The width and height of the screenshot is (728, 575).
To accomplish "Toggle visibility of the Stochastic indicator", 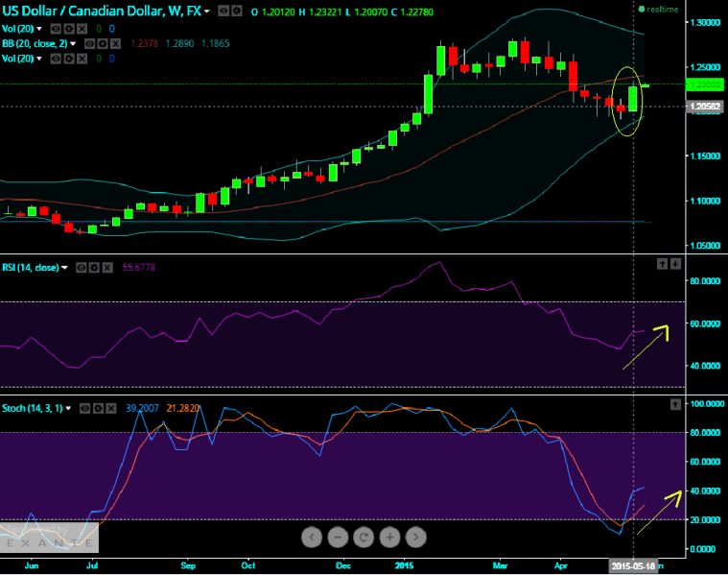I will (85, 409).
